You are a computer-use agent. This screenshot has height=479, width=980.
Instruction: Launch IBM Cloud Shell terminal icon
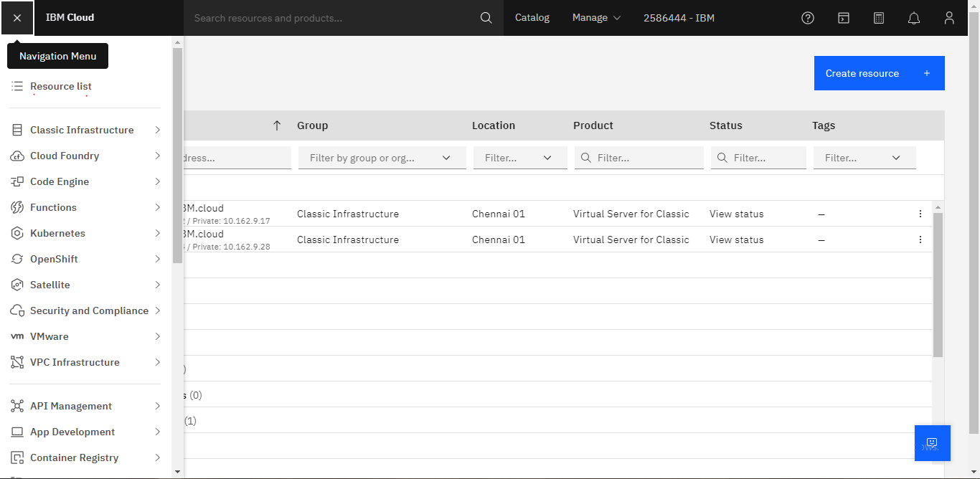(x=844, y=18)
